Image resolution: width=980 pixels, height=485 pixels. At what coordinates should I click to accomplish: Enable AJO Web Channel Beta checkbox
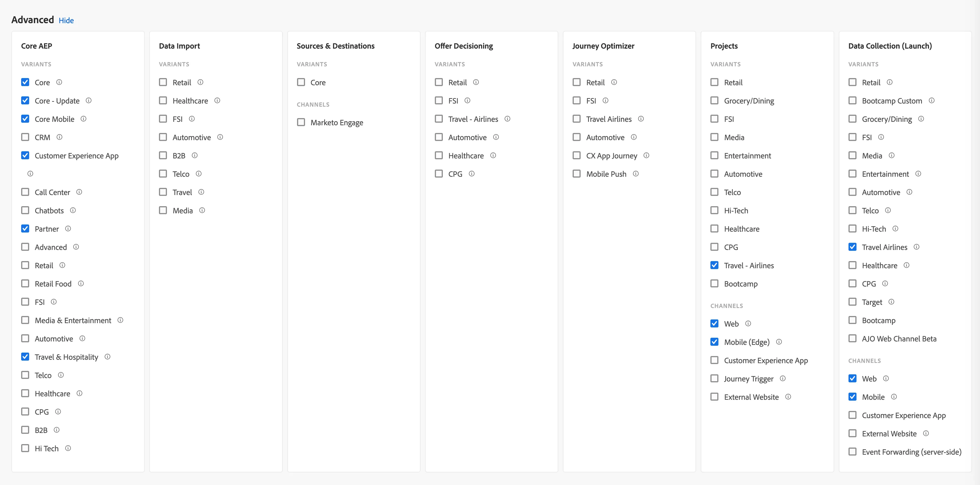click(x=852, y=338)
